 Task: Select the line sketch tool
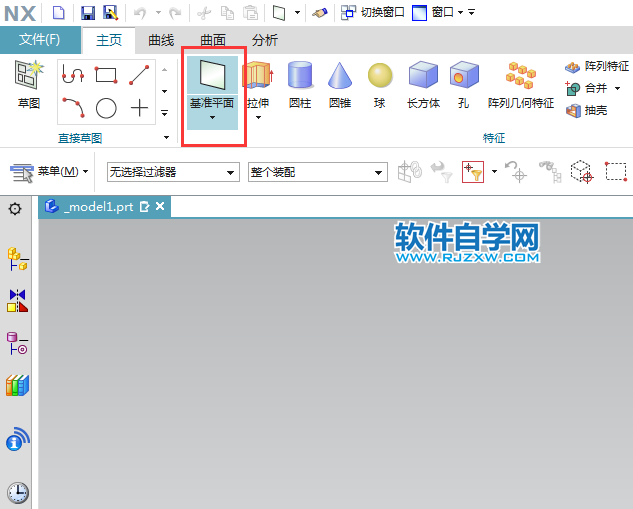click(139, 75)
